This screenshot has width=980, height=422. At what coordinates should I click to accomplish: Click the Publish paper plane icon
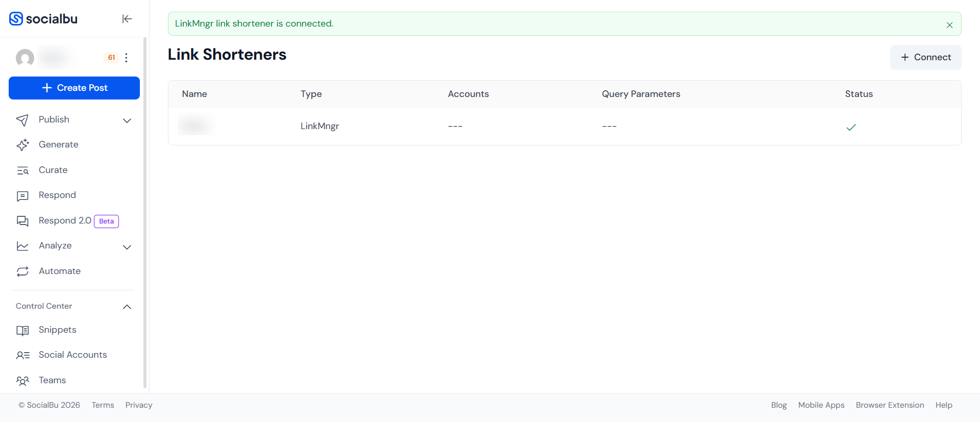[22, 120]
